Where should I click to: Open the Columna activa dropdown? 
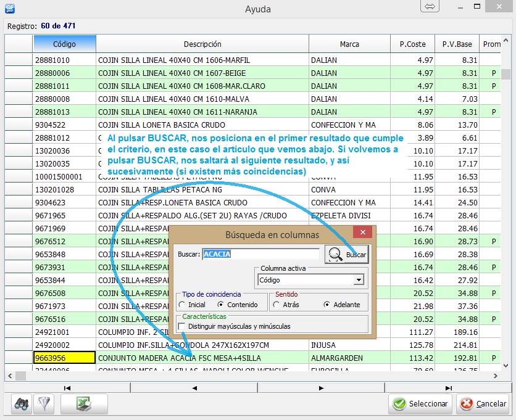tap(359, 280)
